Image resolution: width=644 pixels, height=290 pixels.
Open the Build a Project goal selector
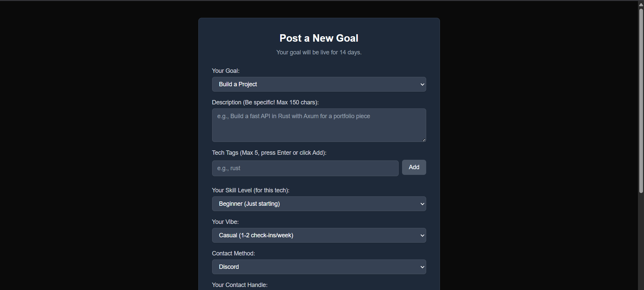319,84
